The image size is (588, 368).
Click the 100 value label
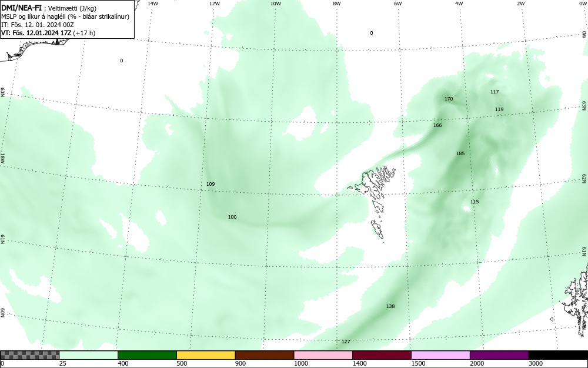(232, 217)
